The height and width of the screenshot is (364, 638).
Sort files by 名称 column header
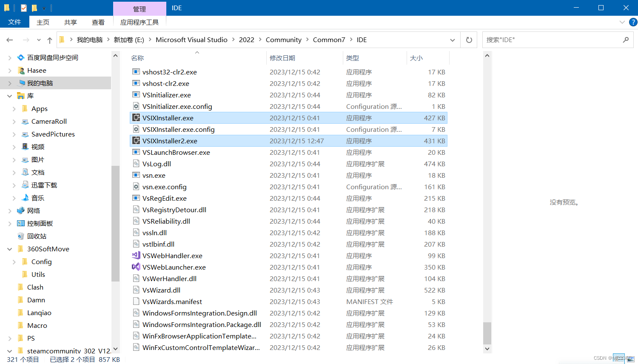pyautogui.click(x=137, y=58)
